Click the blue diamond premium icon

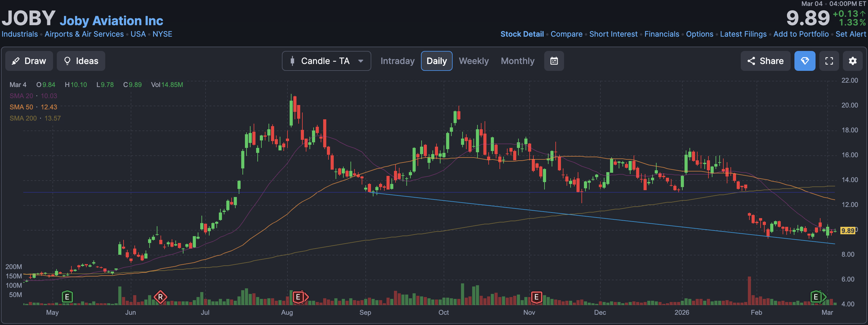tap(805, 61)
